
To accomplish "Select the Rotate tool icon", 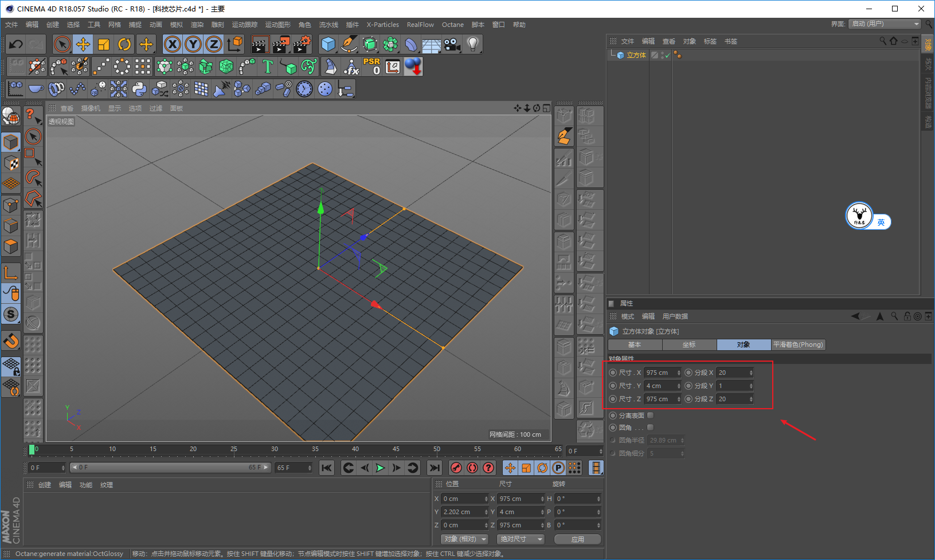I will (x=124, y=44).
